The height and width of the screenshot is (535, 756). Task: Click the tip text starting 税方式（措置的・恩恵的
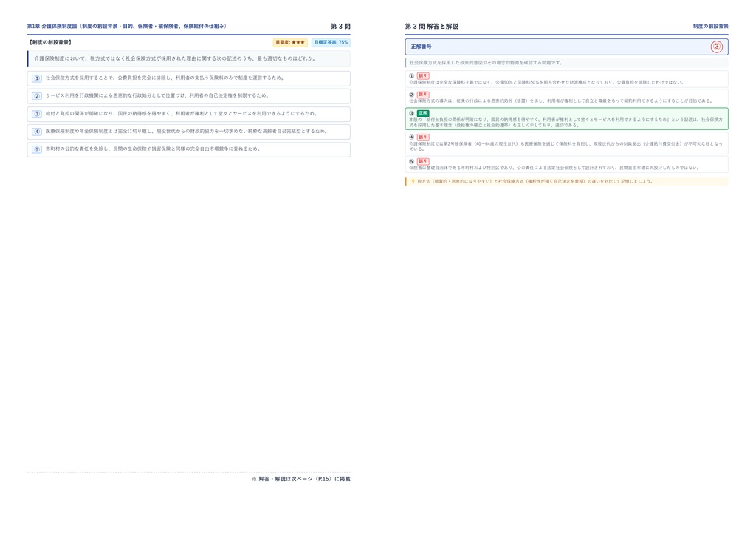tap(536, 181)
